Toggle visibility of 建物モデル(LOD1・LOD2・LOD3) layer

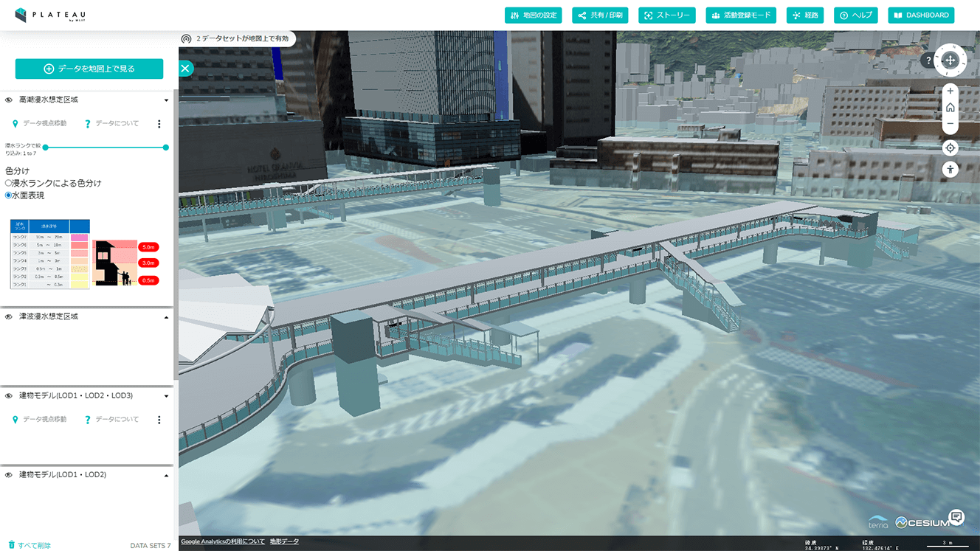pyautogui.click(x=9, y=396)
